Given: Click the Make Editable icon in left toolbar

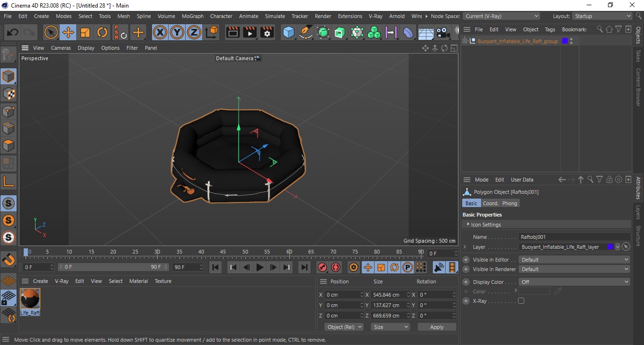Looking at the screenshot, I should pos(8,55).
